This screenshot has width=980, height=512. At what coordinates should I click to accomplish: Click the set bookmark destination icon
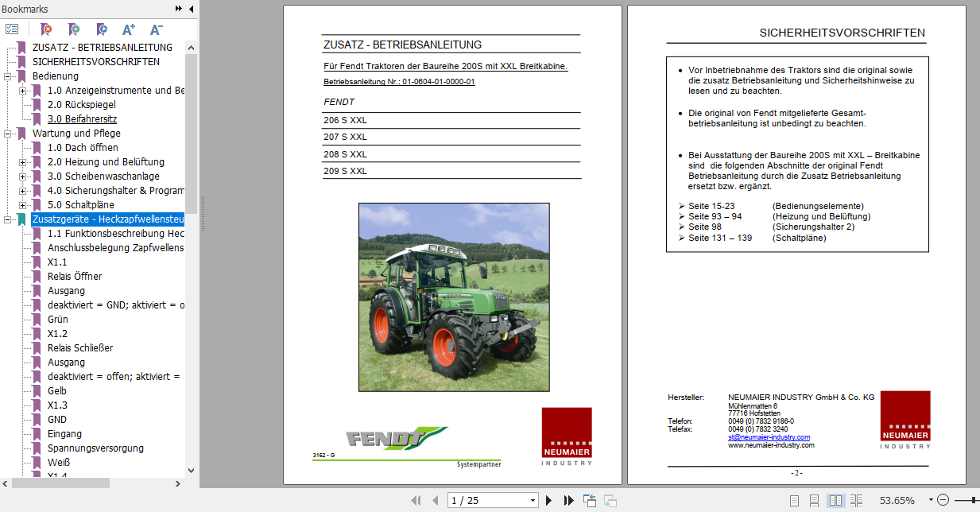tap(101, 29)
